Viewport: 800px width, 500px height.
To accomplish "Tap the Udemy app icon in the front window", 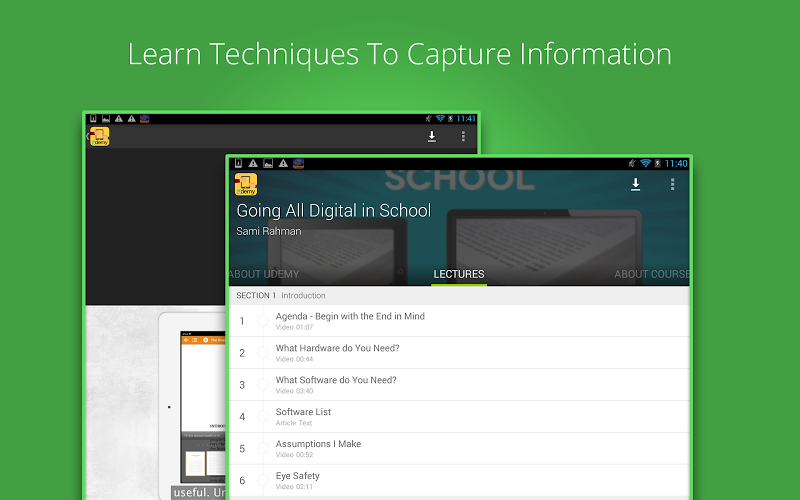I will click(246, 185).
